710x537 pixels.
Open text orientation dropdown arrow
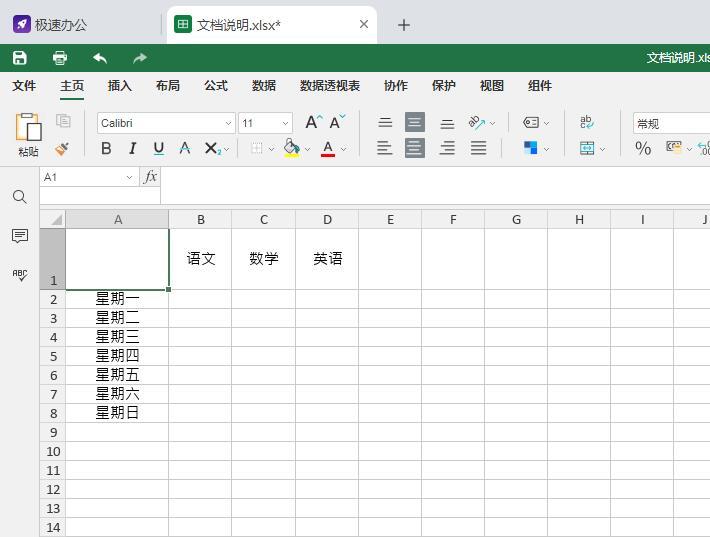tap(493, 123)
